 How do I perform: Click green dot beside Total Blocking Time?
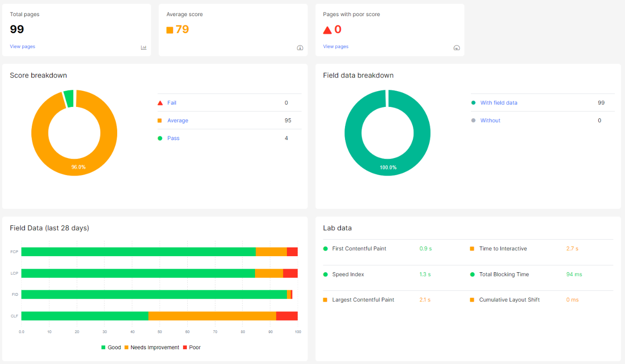coord(472,274)
